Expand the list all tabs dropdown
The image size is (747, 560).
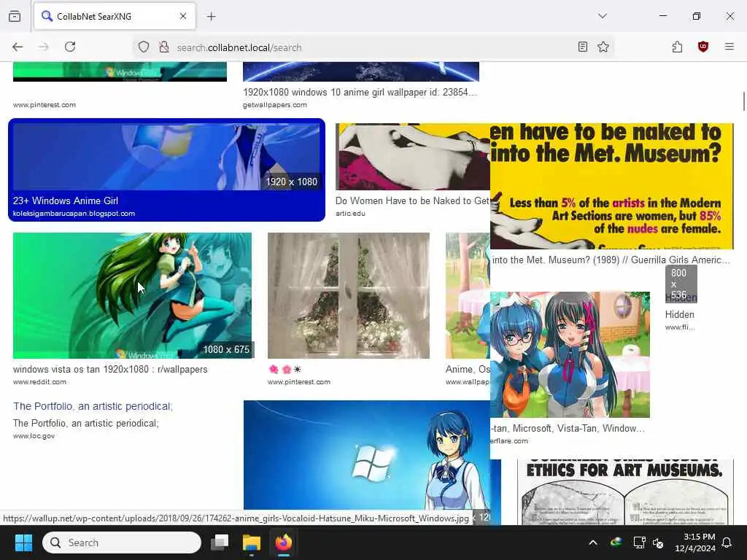pos(603,16)
